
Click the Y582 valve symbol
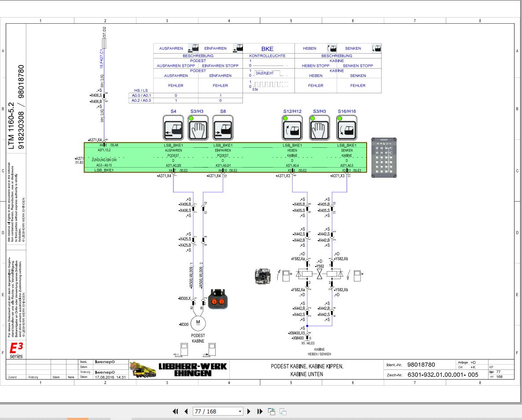[320, 274]
